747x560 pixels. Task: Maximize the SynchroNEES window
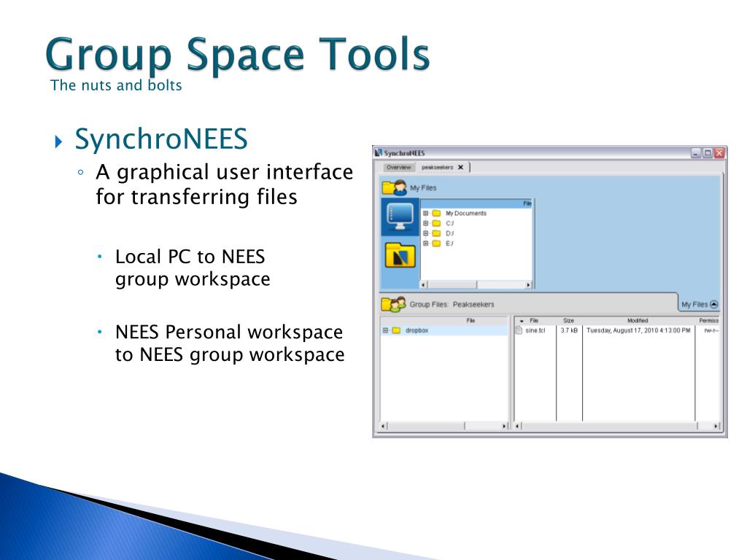[708, 153]
